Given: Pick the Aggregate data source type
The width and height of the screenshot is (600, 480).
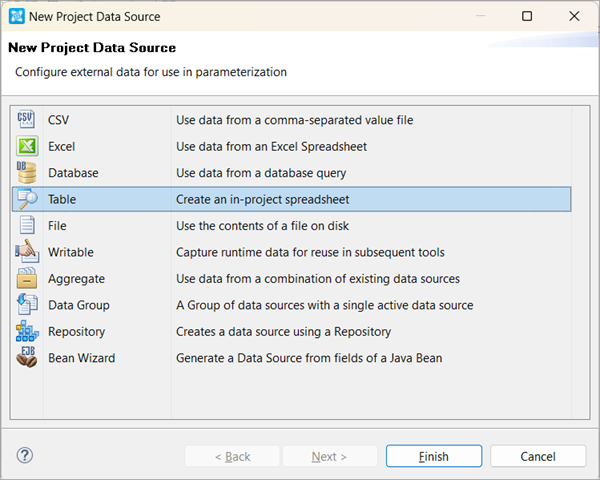Looking at the screenshot, I should (76, 279).
